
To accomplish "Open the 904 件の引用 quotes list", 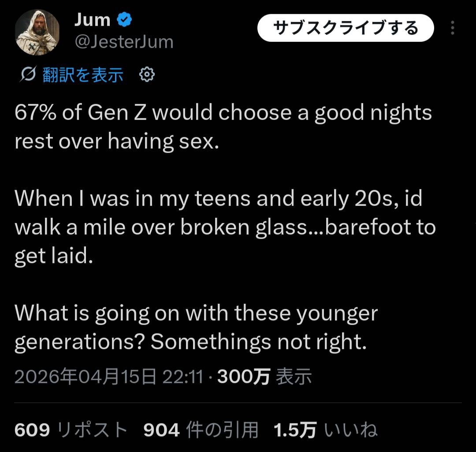I will [x=201, y=430].
